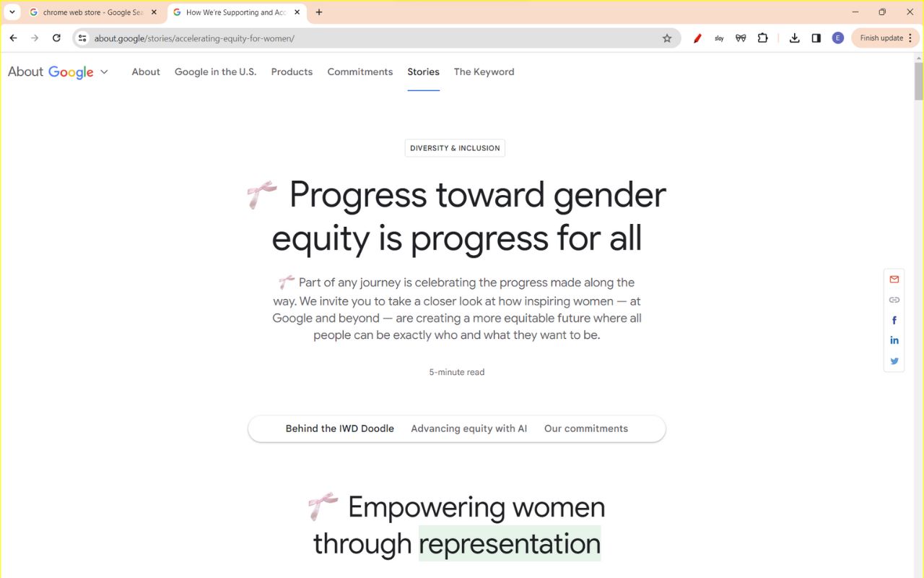
Task: Expand the About Google chevron dropdown
Action: (x=104, y=72)
